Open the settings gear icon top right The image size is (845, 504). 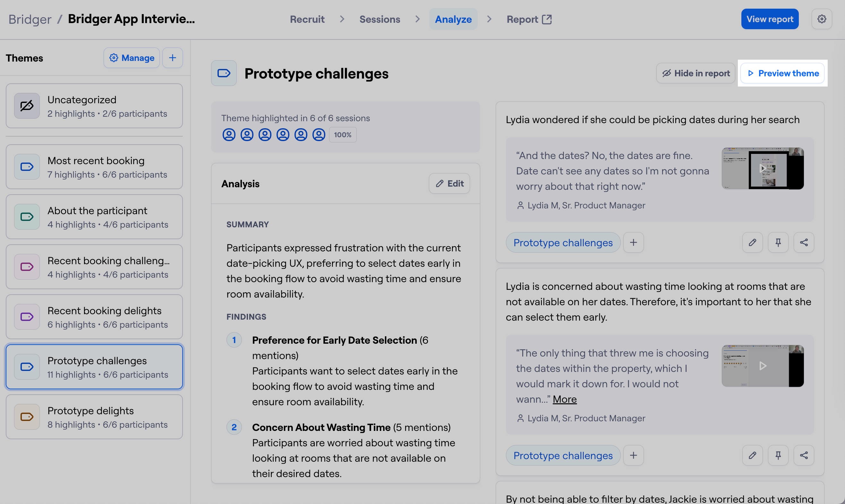pyautogui.click(x=821, y=19)
